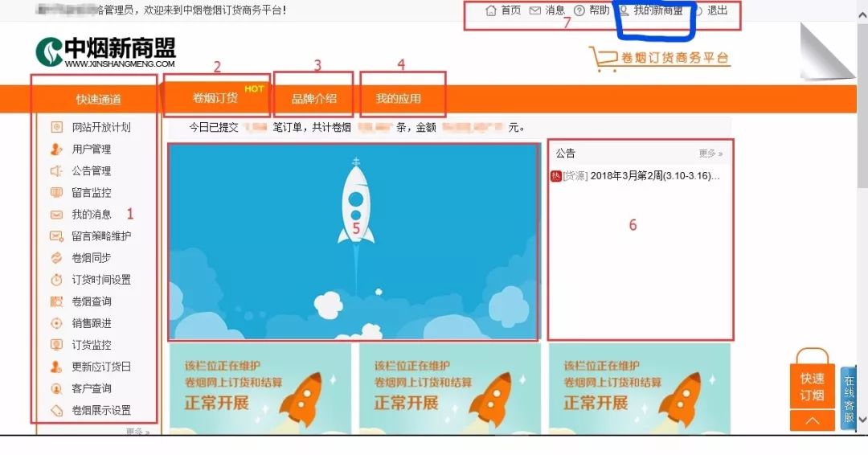Go to 首页 in top navigation
Image resolution: width=868 pixels, height=455 pixels.
tap(511, 10)
